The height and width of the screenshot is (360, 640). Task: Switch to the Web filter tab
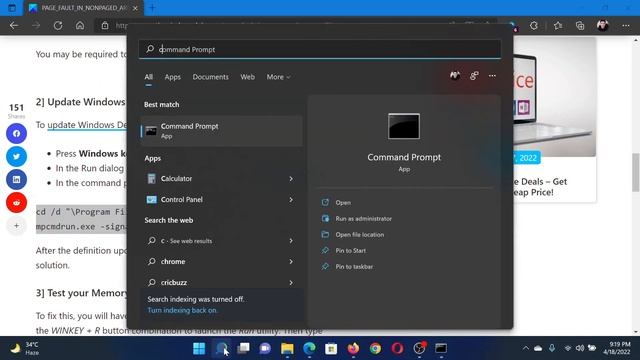(247, 77)
